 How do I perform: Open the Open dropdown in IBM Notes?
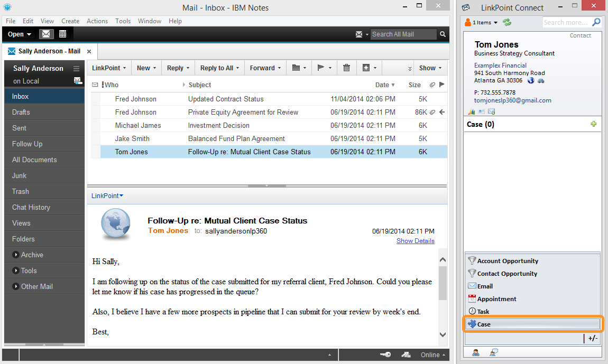point(20,34)
